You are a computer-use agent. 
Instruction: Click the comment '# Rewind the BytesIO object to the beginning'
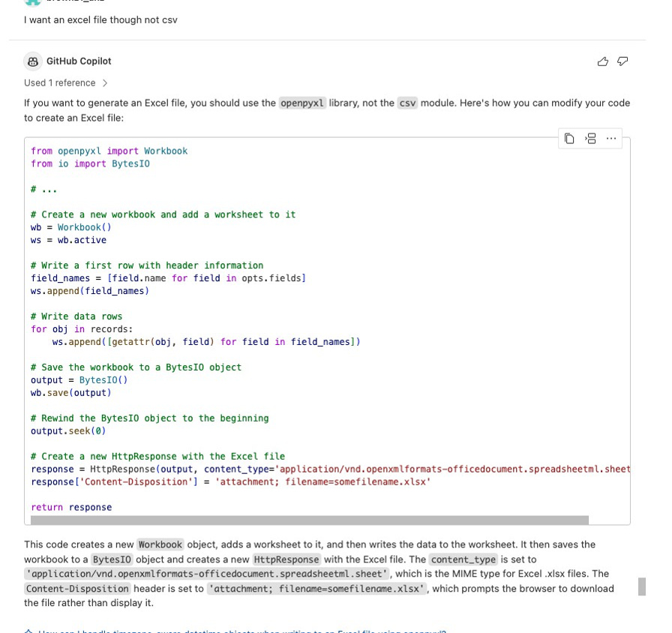pyautogui.click(x=149, y=418)
